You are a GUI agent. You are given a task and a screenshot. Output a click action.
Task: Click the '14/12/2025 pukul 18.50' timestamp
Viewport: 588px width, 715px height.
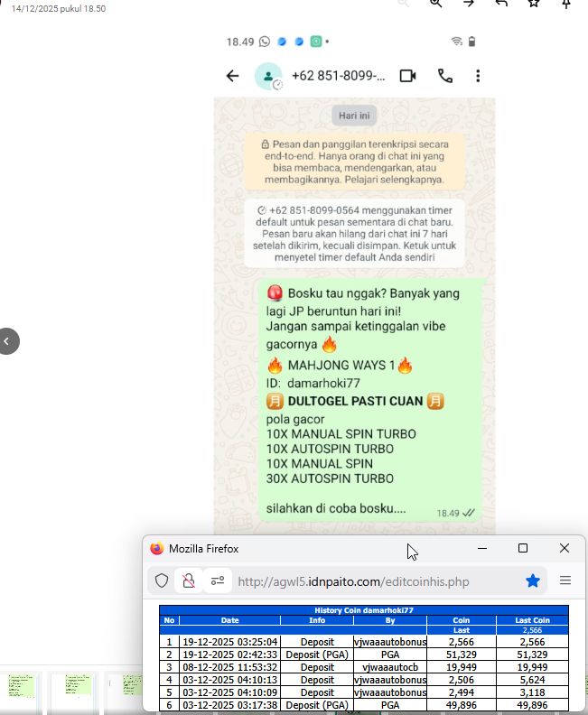59,9
